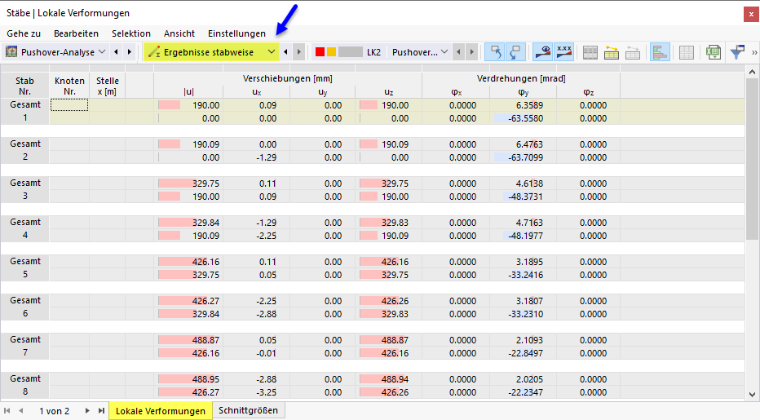The height and width of the screenshot is (420, 760).
Task: Open the Bearbeiten menu
Action: point(76,33)
